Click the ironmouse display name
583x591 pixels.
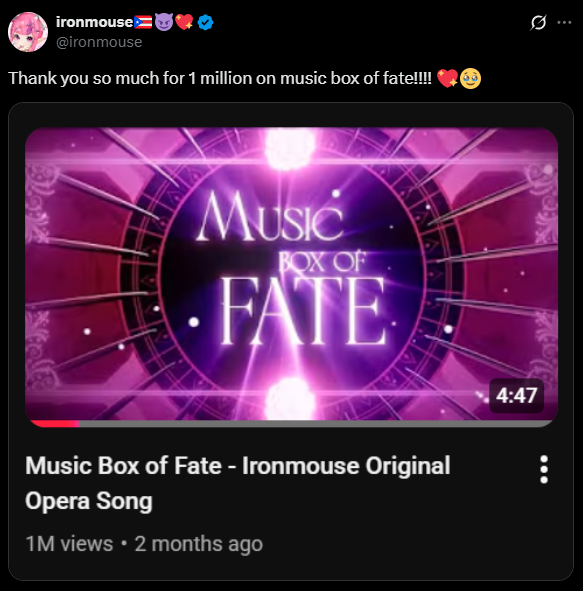(x=94, y=22)
